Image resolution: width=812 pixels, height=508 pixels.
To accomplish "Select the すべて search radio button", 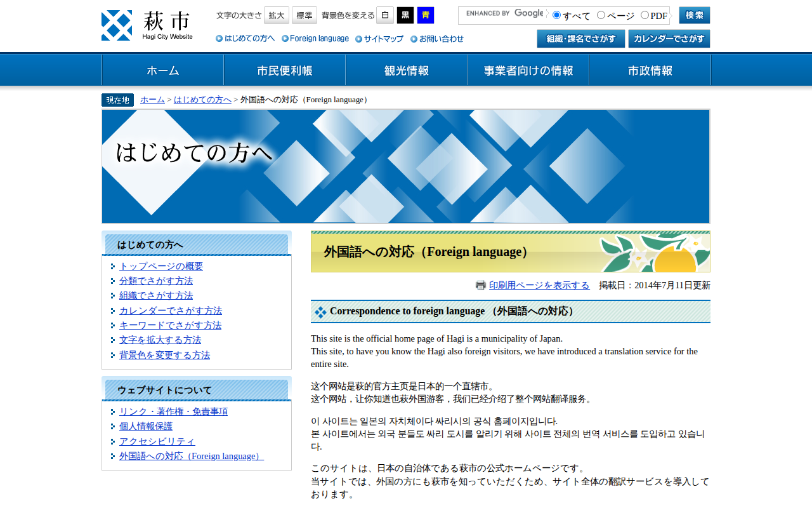I will (556, 15).
